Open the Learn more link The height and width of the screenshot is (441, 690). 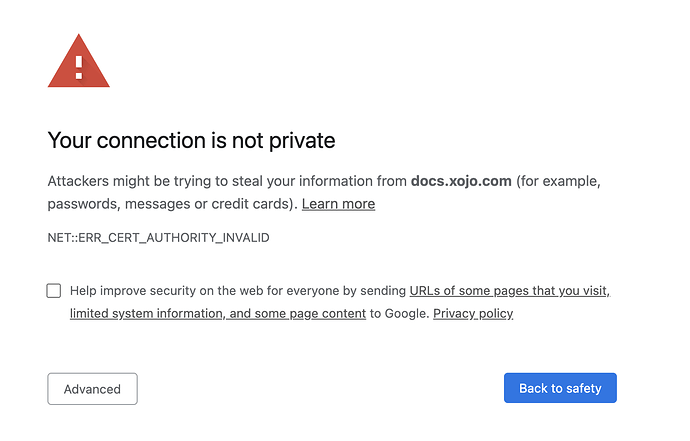pos(338,204)
